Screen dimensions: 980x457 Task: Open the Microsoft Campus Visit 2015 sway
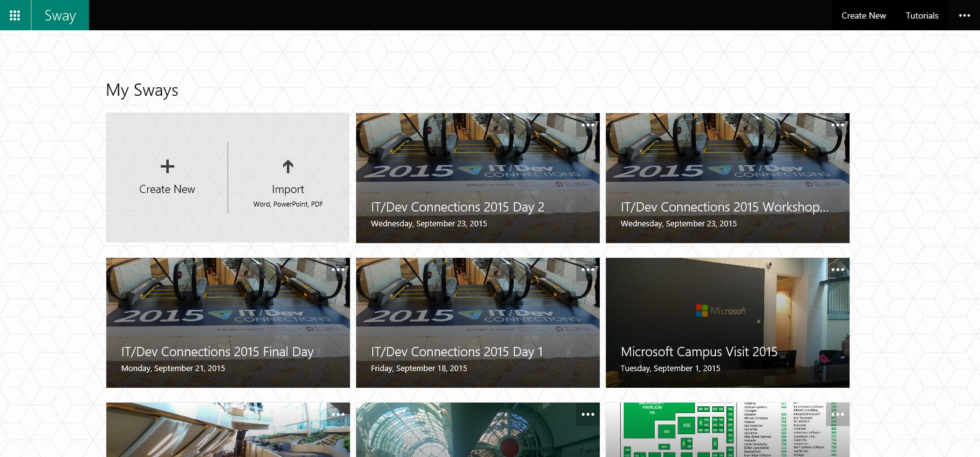[x=699, y=352]
